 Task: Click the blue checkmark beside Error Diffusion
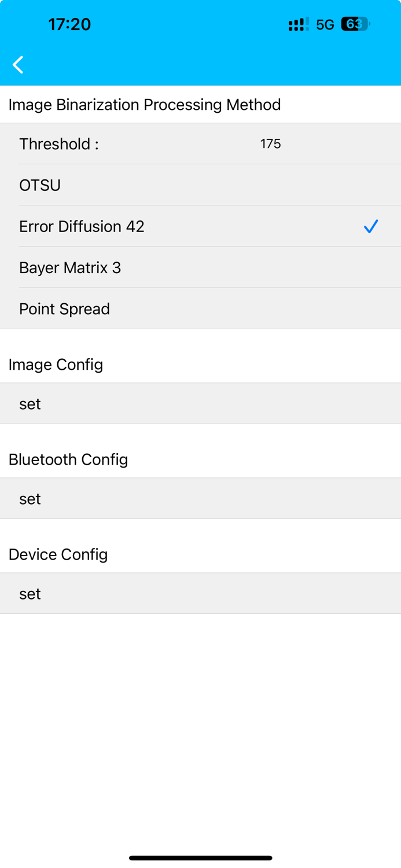(371, 226)
